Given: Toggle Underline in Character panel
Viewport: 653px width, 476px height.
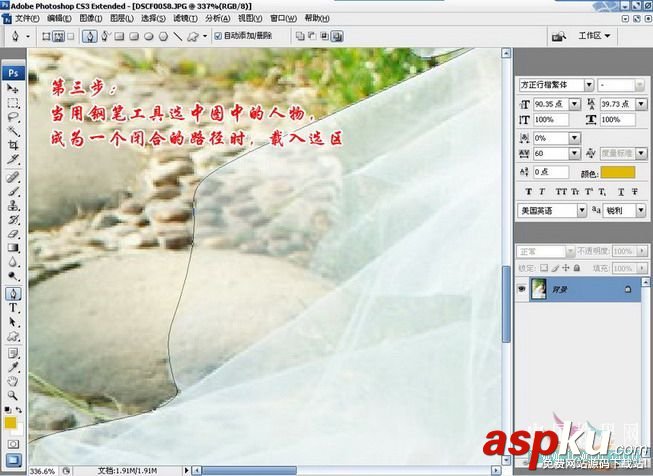Looking at the screenshot, I should (621, 192).
